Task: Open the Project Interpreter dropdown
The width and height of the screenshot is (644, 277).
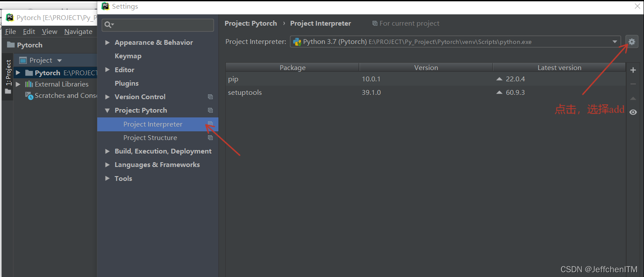Action: coord(615,41)
